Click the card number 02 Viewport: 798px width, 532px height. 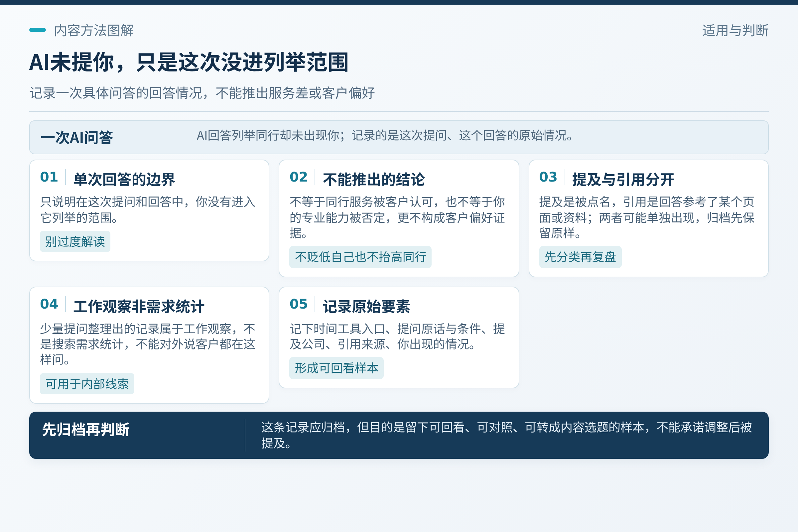coord(299,177)
